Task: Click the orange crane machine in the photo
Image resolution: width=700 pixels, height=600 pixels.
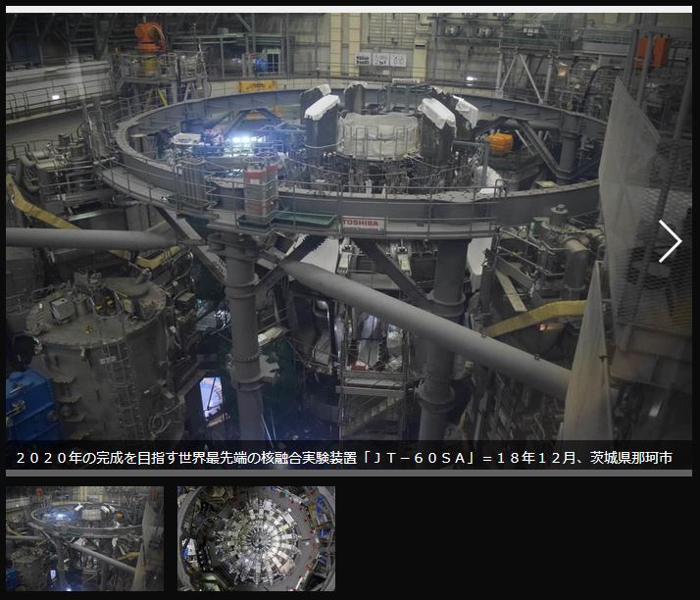Action: (149, 35)
